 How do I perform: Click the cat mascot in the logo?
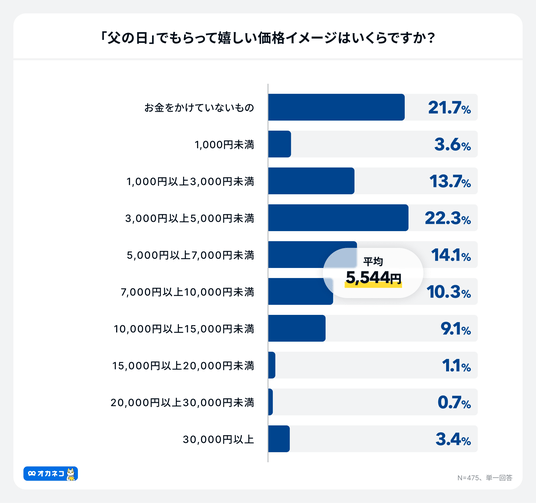point(71,474)
